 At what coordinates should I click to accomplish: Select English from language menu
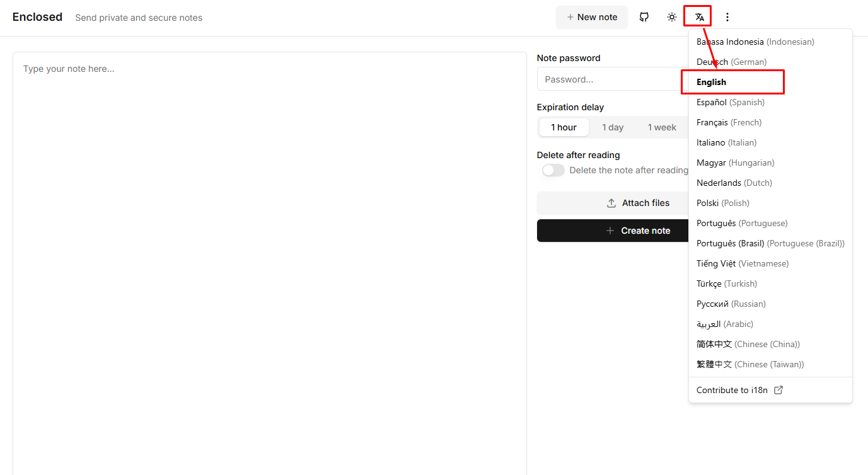pos(770,82)
